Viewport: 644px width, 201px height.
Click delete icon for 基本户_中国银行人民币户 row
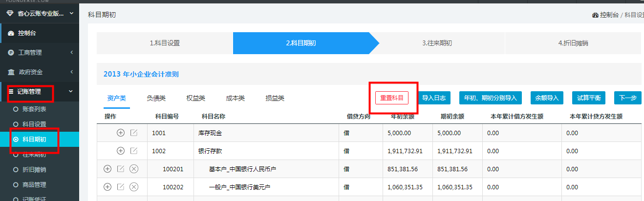coord(134,169)
